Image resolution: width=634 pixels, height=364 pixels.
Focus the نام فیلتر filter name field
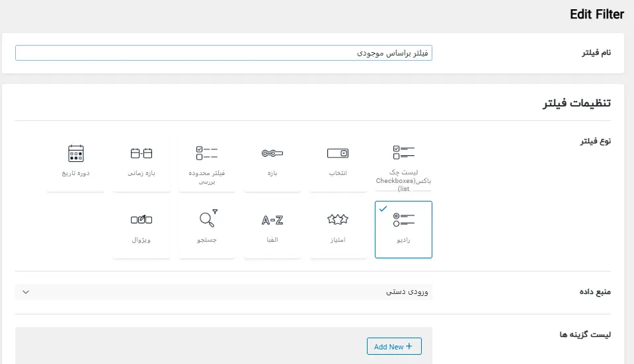(x=223, y=53)
